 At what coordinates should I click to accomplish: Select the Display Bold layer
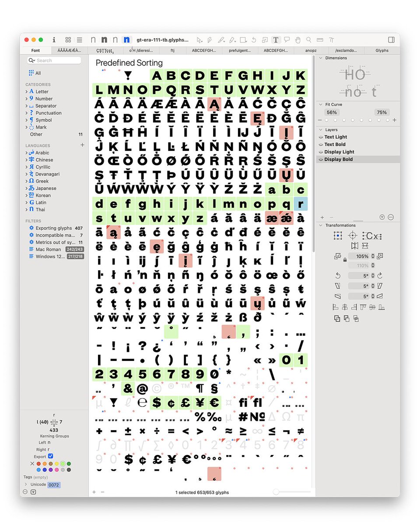coord(358,159)
